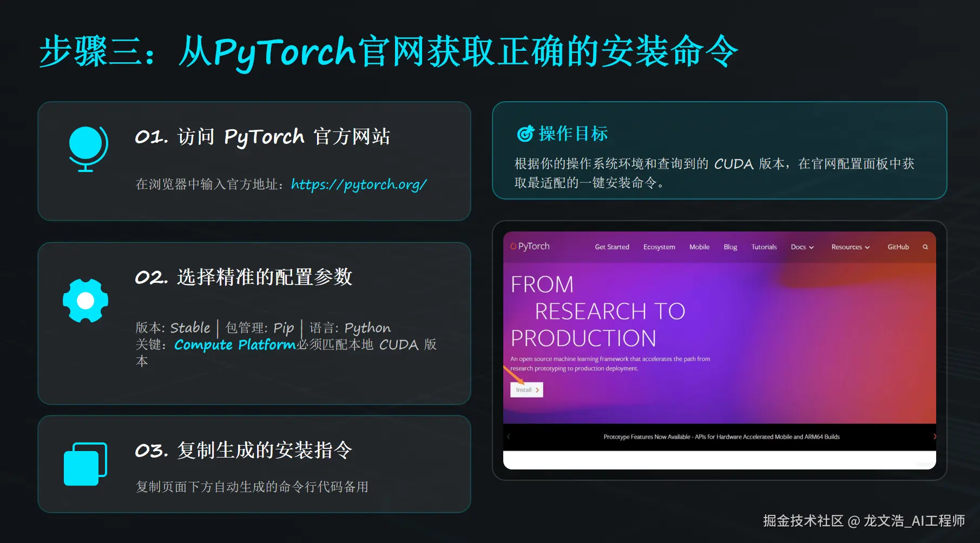This screenshot has height=543, width=980.
Task: Click the text 包管理: Pip
Action: click(x=260, y=328)
